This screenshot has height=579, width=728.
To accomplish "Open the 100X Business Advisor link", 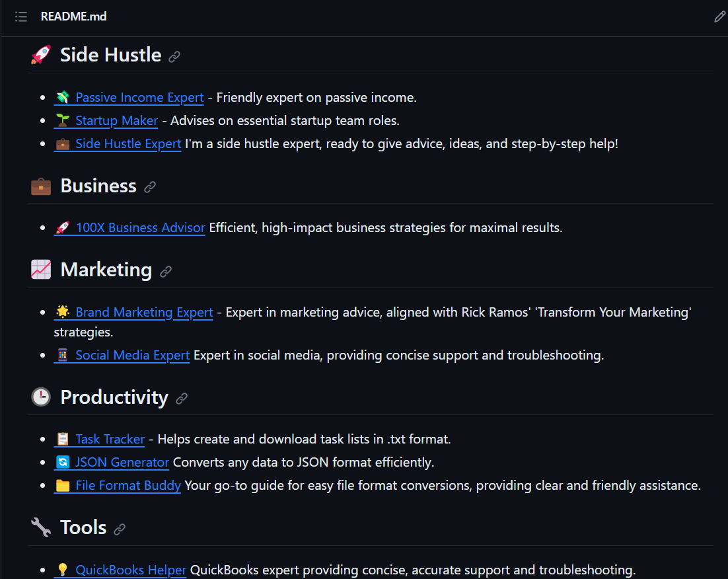I will point(140,228).
